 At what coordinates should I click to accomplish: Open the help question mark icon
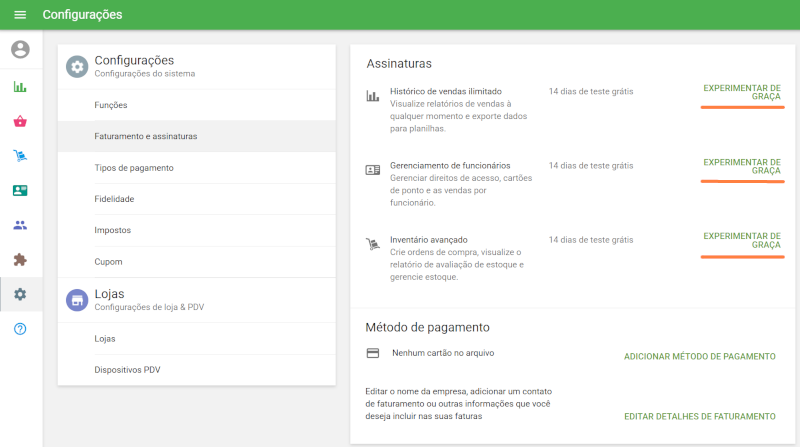pos(20,329)
